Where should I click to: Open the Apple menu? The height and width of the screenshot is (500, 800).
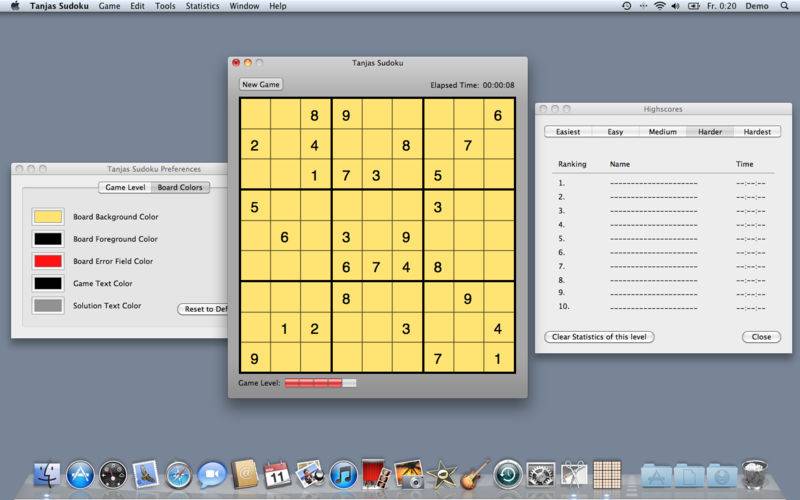(x=15, y=6)
